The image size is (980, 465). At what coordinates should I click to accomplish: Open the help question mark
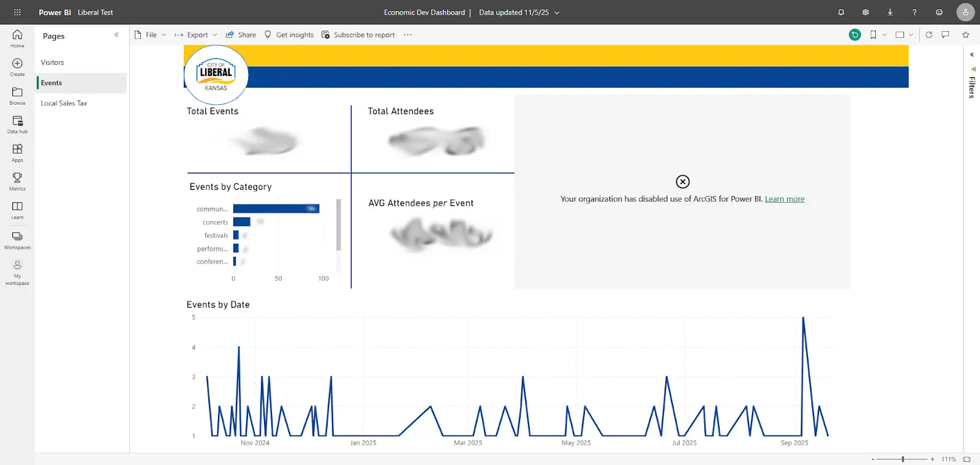coord(914,12)
